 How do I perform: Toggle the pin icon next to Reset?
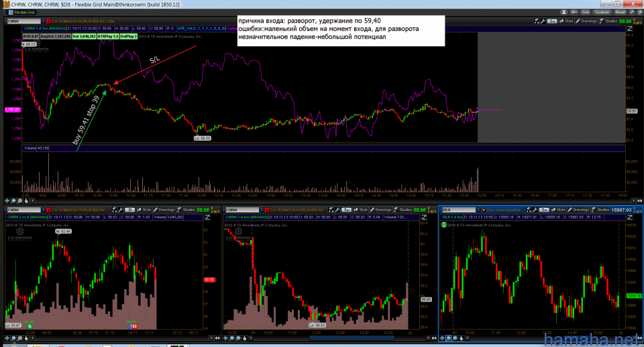632,12
